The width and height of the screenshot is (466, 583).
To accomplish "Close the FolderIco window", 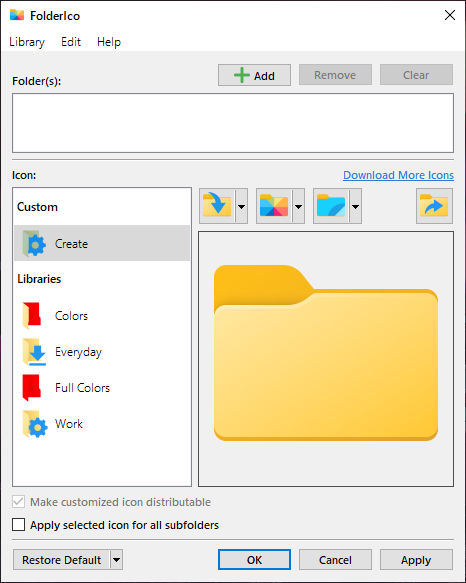I will coord(450,15).
